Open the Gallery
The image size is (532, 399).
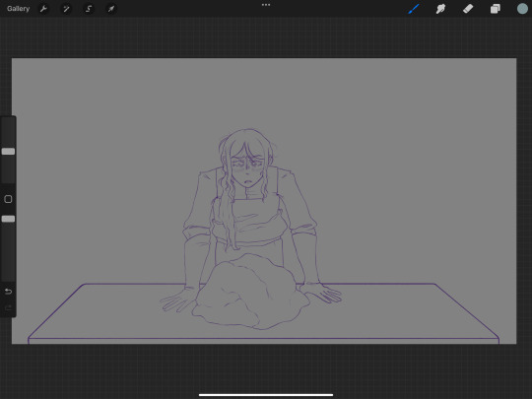pos(19,9)
